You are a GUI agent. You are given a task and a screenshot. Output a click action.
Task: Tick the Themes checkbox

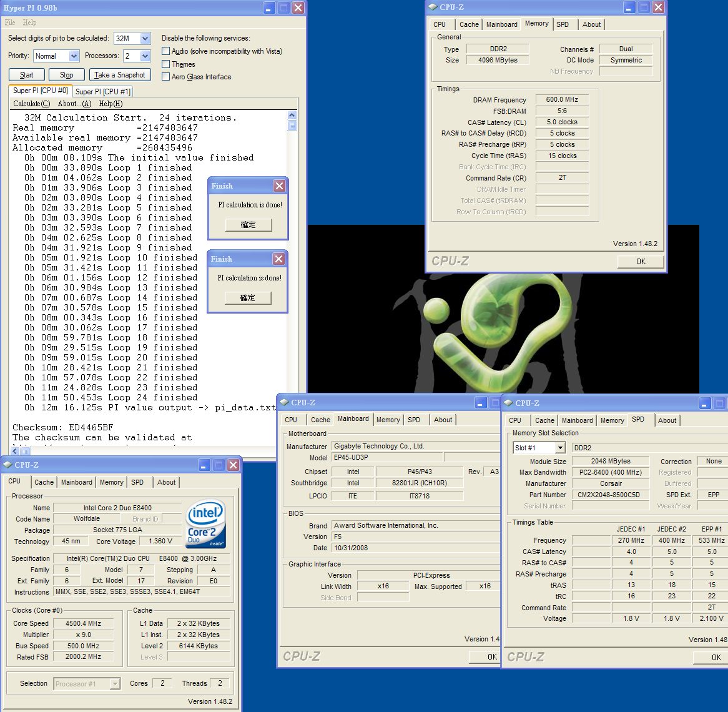tap(165, 64)
